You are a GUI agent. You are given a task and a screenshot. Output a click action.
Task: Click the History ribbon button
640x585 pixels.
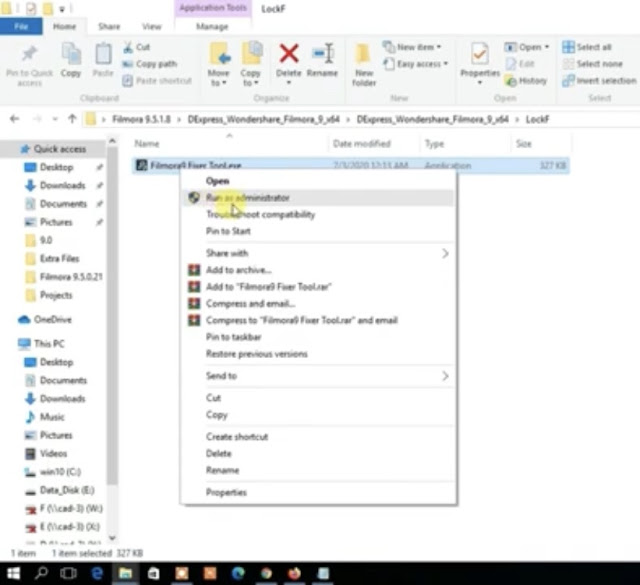[526, 80]
